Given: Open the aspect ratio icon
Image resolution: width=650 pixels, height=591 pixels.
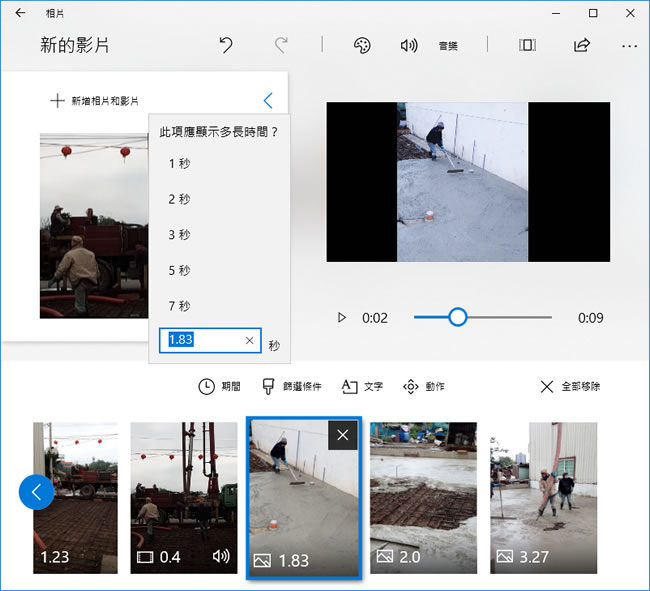Looking at the screenshot, I should [x=527, y=45].
